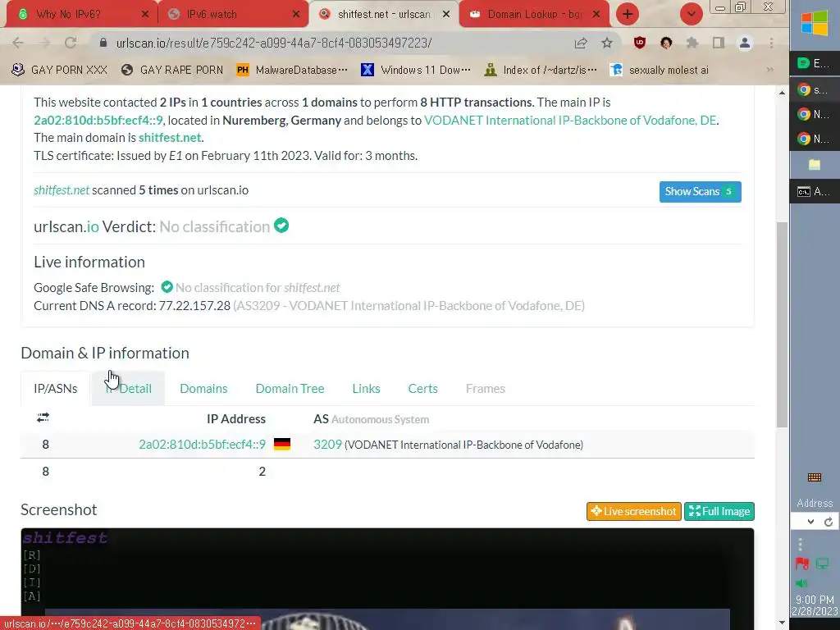Screen dimensions: 840x630
Task: Switch to the Domain Lookup tab
Action: click(x=533, y=15)
